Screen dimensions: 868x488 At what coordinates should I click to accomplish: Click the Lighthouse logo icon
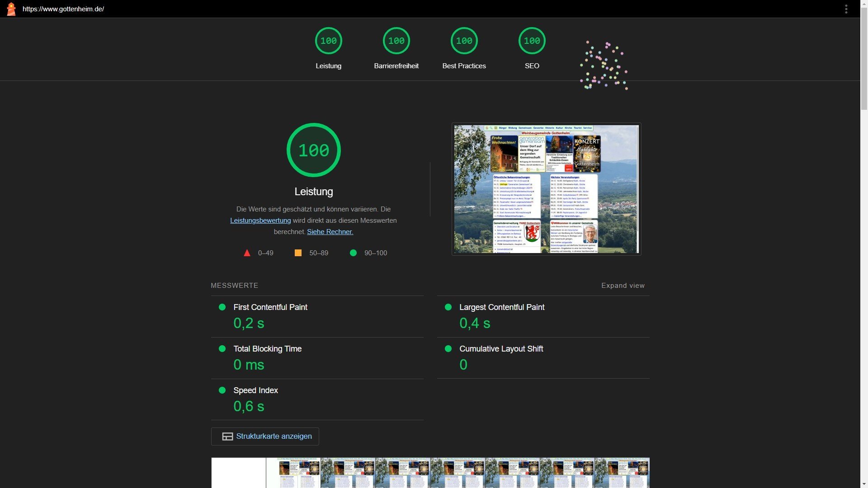point(11,9)
